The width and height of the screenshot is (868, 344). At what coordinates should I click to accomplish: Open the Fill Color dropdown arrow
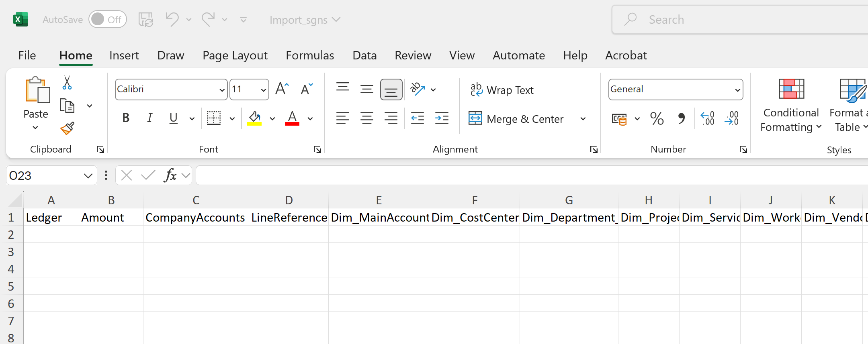tap(272, 118)
